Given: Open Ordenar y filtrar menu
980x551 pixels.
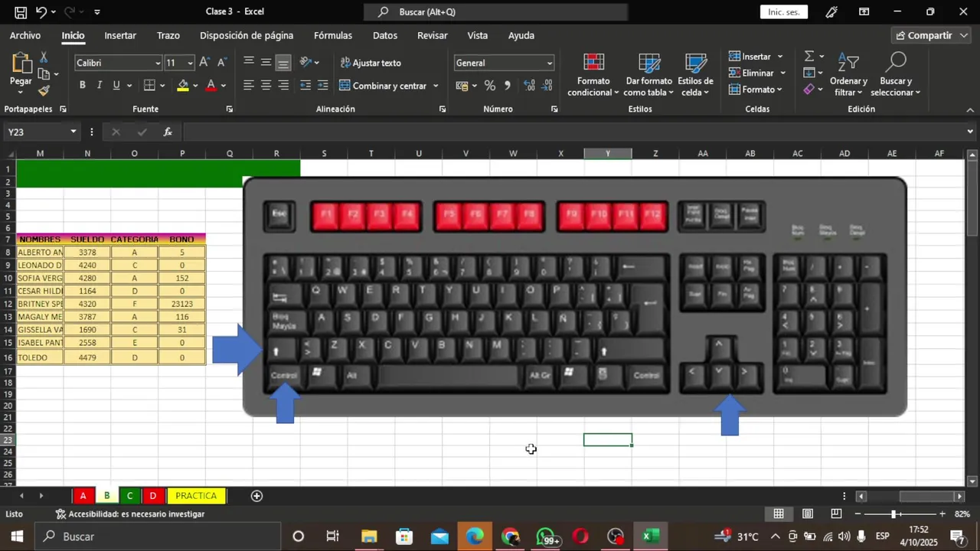Looking at the screenshot, I should (x=848, y=75).
